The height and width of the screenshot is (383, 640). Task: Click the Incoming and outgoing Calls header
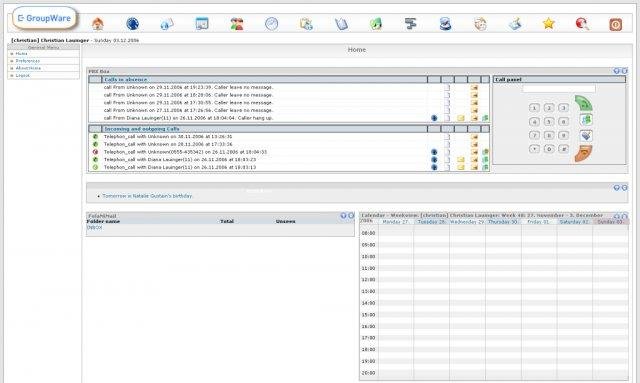[x=142, y=129]
